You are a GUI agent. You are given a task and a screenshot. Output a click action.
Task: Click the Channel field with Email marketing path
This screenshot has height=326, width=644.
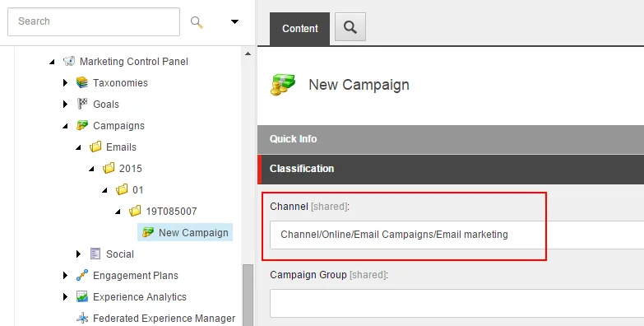pyautogui.click(x=456, y=235)
